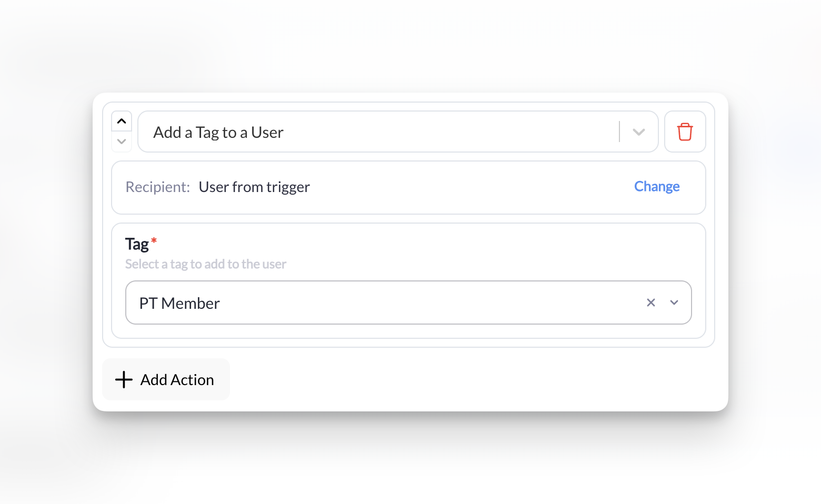This screenshot has height=504, width=821.
Task: Click the Change link for Recipient
Action: [x=656, y=187]
